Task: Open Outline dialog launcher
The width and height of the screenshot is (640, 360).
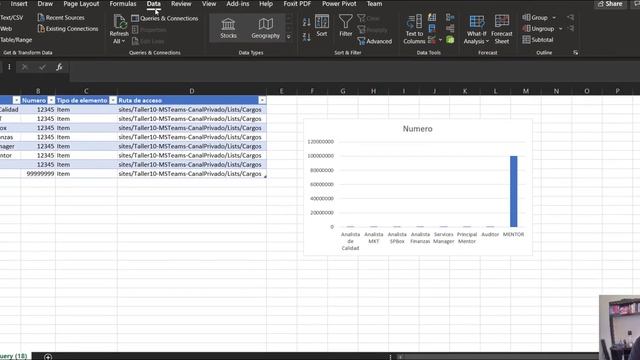Action: 576,53
